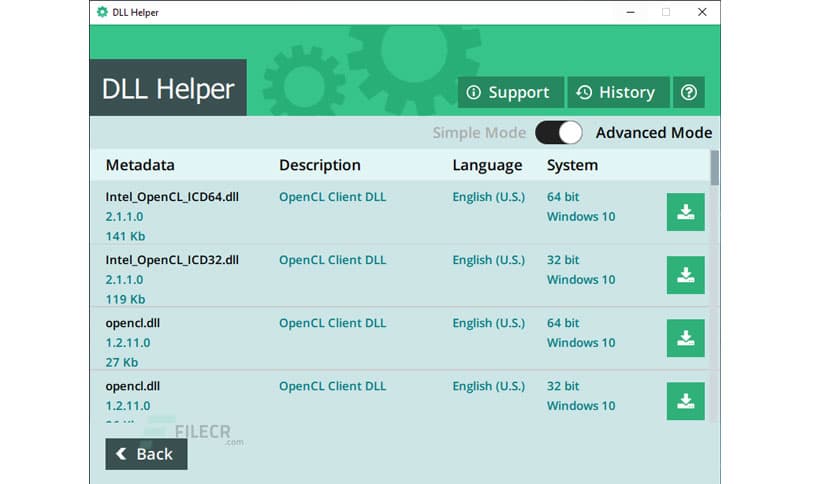This screenshot has height=484, width=836.
Task: Open the download History
Action: pos(618,92)
